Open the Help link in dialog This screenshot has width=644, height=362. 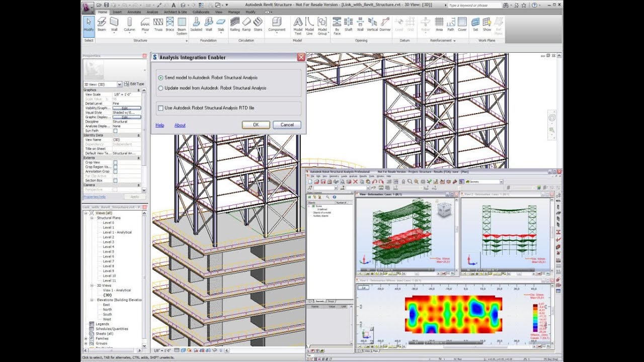[159, 125]
